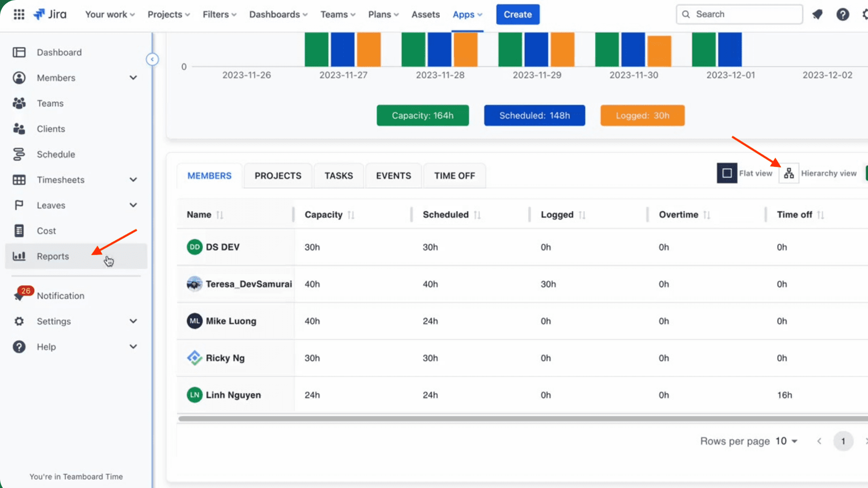This screenshot has height=488, width=868.
Task: Click the Scheduled: 148h legend chip
Action: (x=534, y=115)
